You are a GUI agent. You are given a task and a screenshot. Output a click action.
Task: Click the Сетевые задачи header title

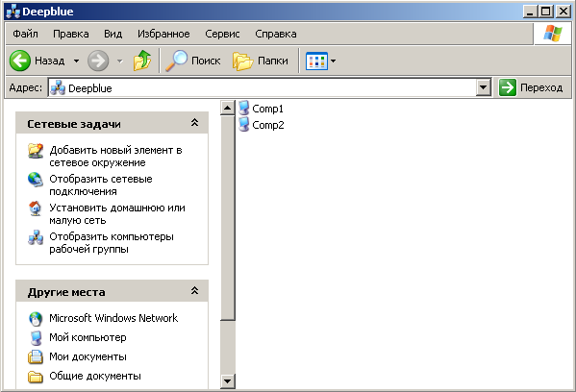point(74,124)
